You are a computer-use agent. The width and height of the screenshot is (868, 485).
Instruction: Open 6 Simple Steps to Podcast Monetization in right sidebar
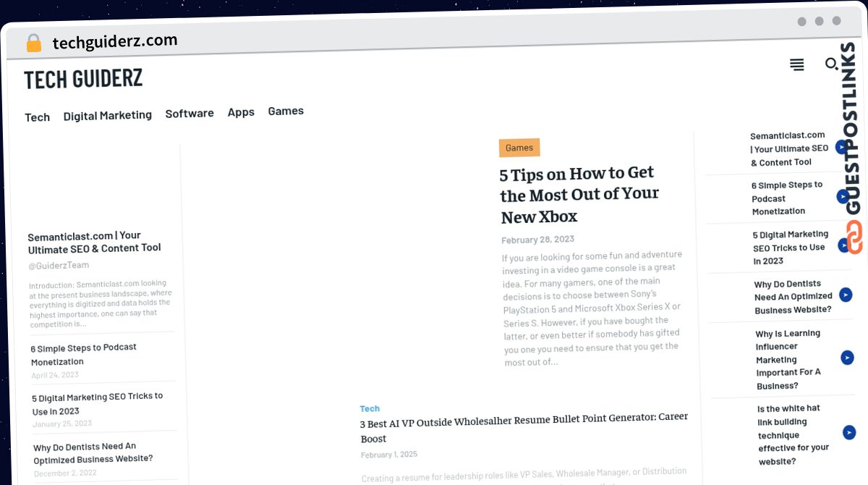click(x=787, y=198)
